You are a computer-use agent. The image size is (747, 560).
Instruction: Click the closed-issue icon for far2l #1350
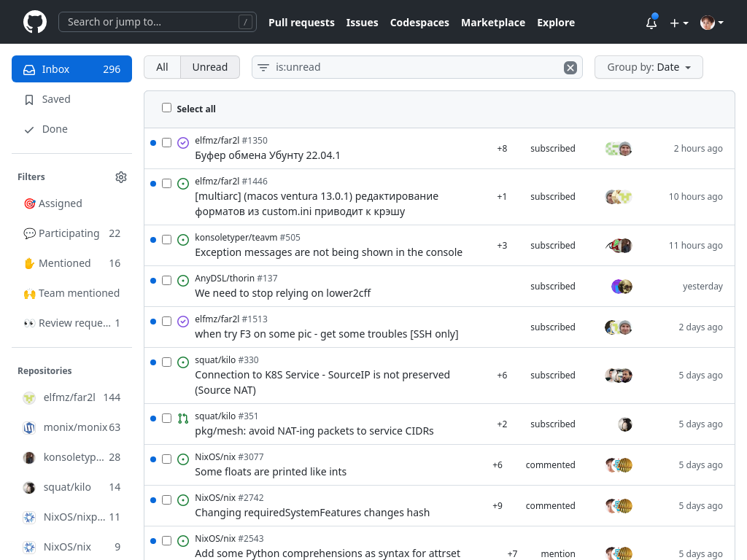pos(183,143)
